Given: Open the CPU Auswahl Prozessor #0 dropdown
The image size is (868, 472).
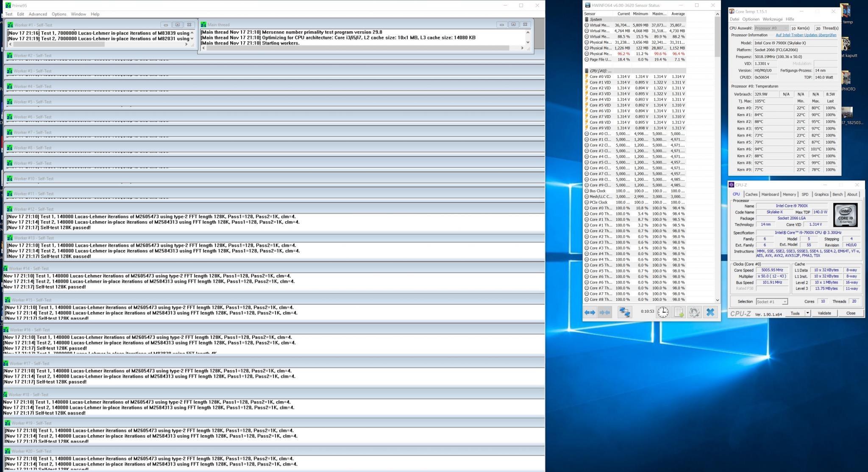Looking at the screenshot, I should [x=771, y=28].
